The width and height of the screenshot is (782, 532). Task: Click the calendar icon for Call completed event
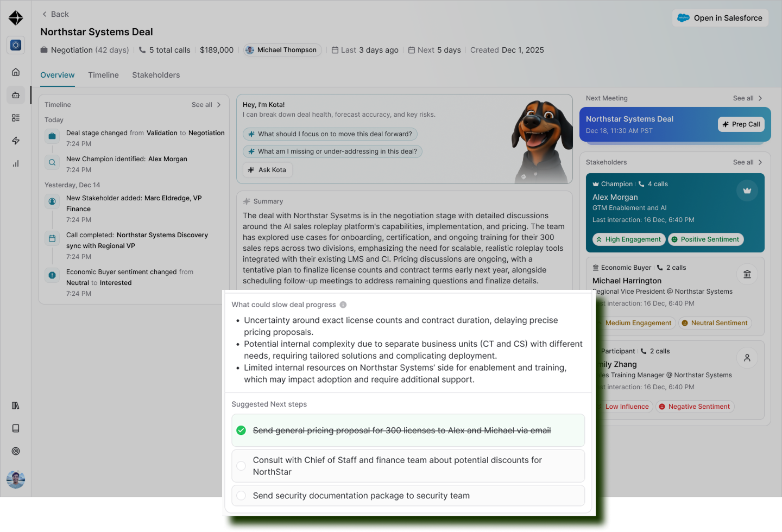click(x=52, y=238)
